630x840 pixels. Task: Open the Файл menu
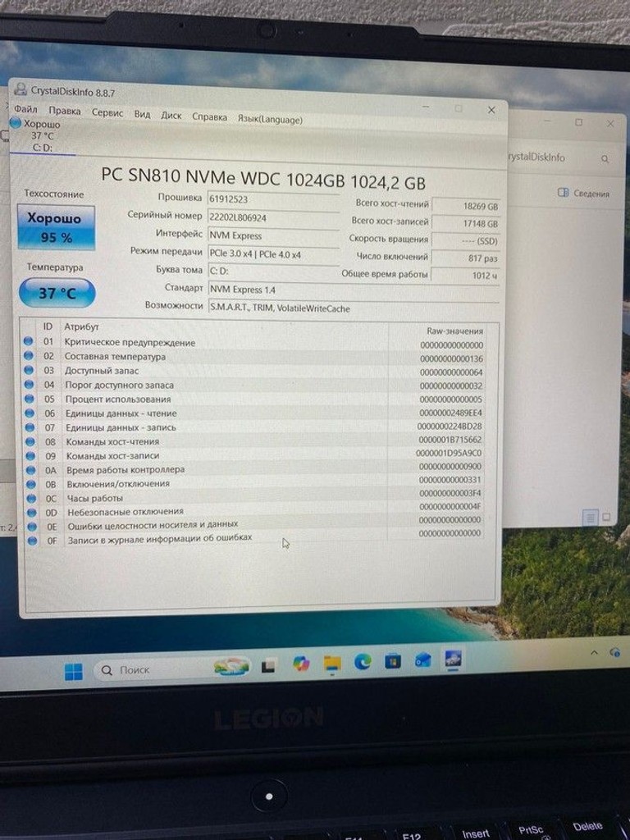coord(25,109)
